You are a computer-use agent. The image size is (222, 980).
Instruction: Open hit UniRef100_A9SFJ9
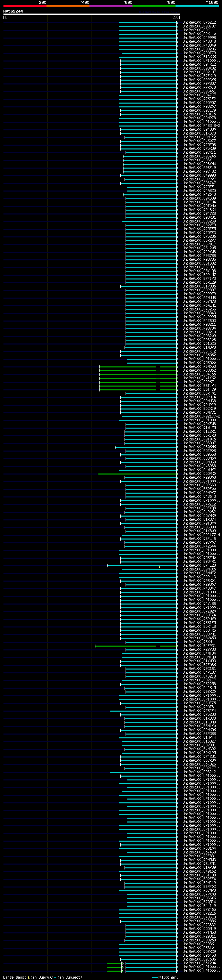coord(199,168)
